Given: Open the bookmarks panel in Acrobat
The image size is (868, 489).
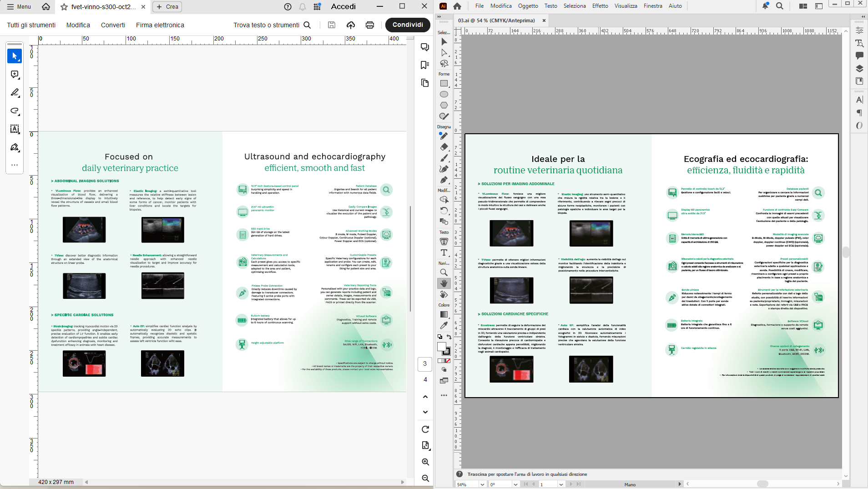Looking at the screenshot, I should coord(425,65).
